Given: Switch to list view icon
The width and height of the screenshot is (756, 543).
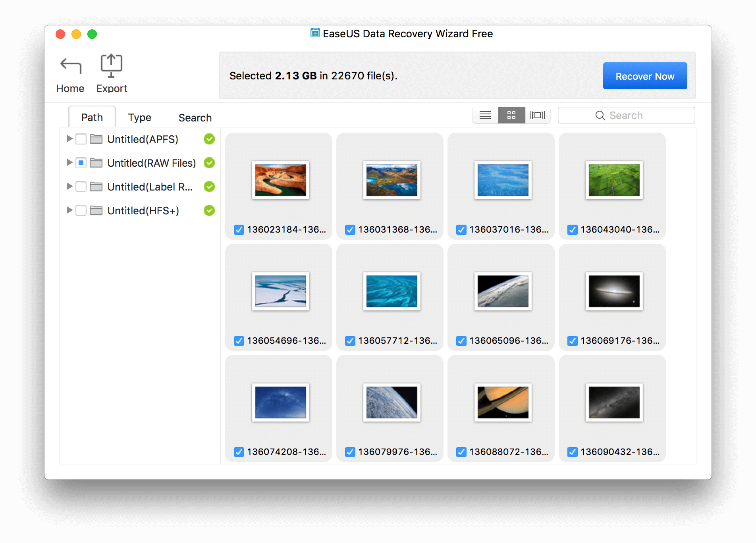Looking at the screenshot, I should click(x=485, y=116).
